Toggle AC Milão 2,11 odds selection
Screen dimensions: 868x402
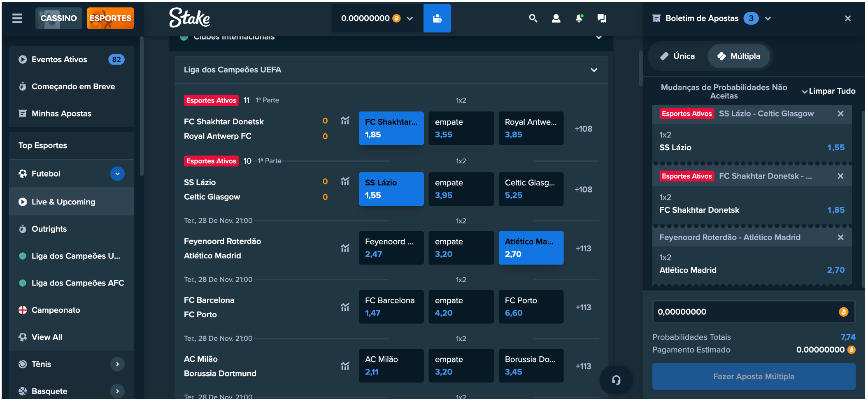coord(391,365)
